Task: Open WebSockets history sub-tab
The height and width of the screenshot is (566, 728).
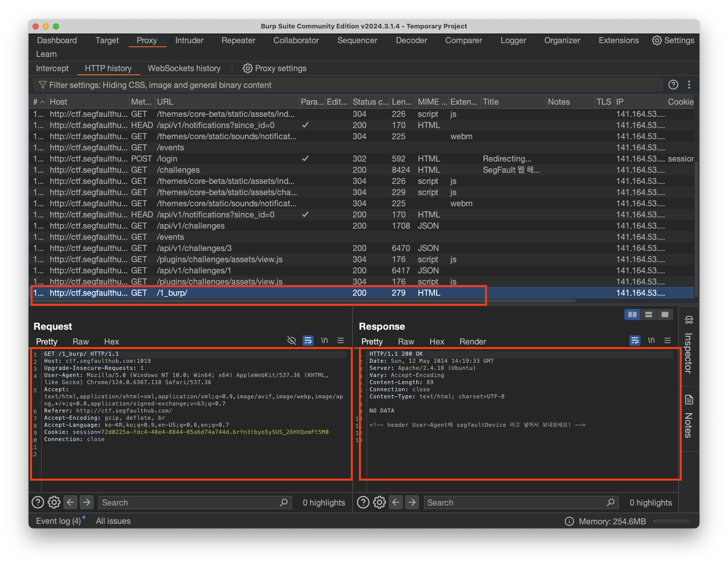Action: point(184,68)
